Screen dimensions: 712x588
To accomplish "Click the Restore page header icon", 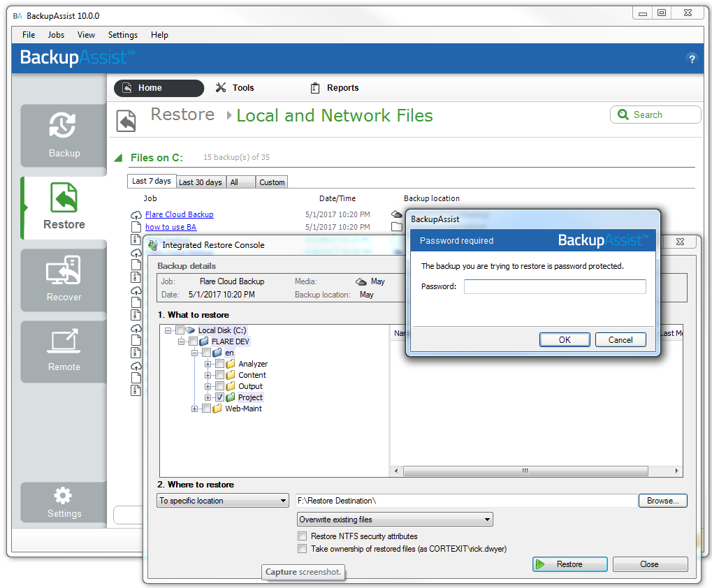I will pos(126,121).
